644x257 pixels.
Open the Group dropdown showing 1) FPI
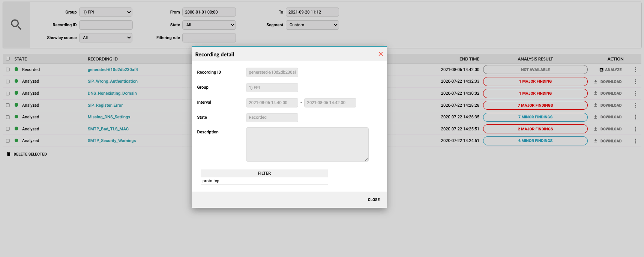coord(106,12)
